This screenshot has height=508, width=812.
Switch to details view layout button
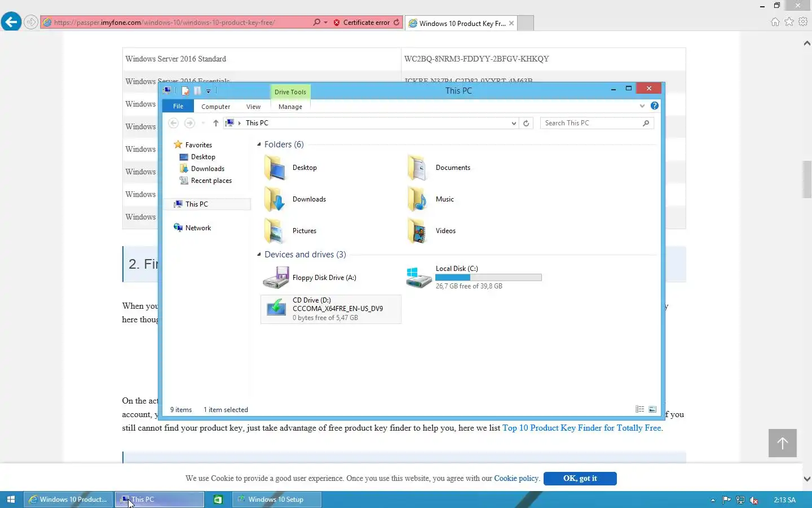coord(640,409)
